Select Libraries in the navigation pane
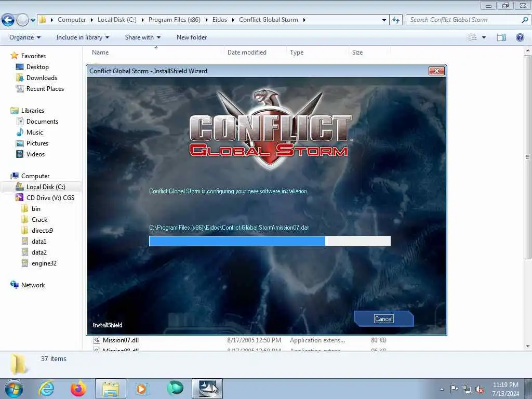This screenshot has width=532, height=399. tap(33, 111)
